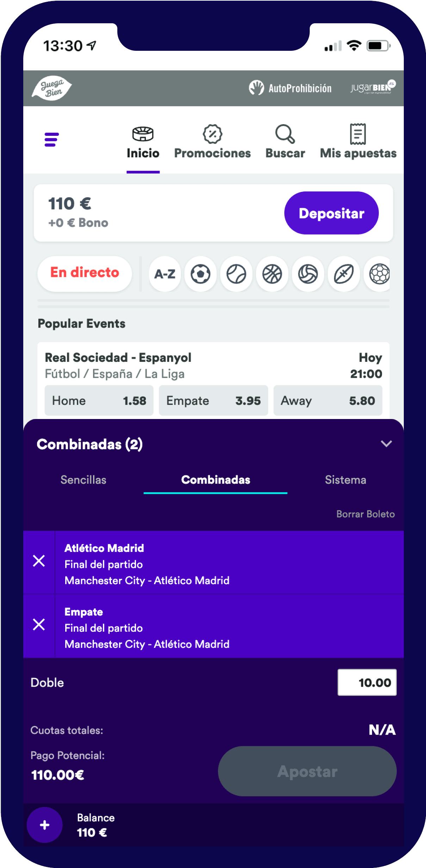The height and width of the screenshot is (868, 426).
Task: Tap the Juega Bien logo
Action: (52, 88)
